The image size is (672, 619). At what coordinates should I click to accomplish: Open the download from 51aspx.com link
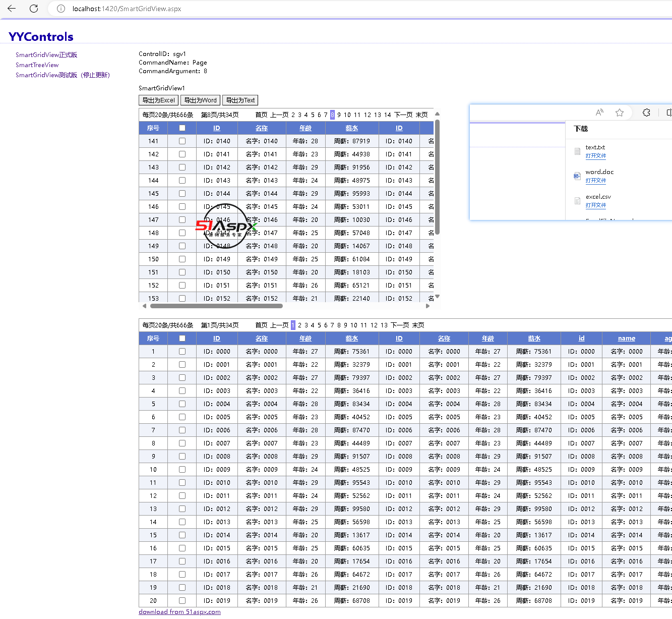pos(179,612)
